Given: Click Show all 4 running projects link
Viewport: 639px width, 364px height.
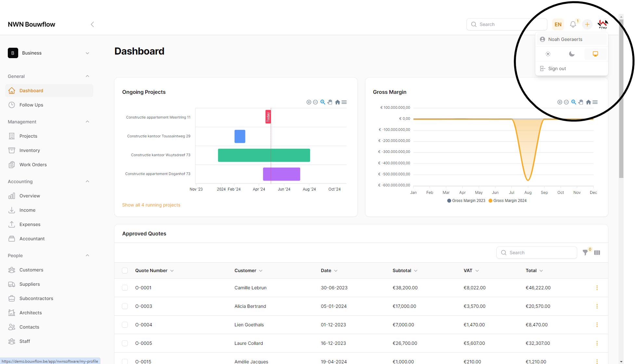Looking at the screenshot, I should click(151, 205).
